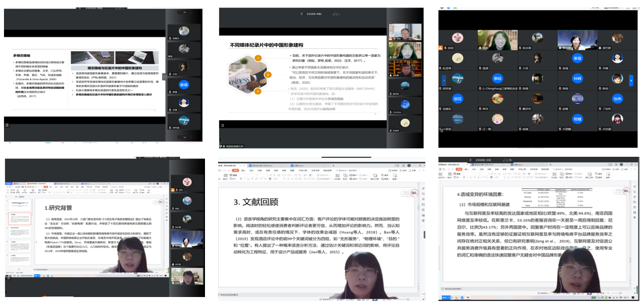Select the 学院 avatar in gallery view

click(497, 79)
